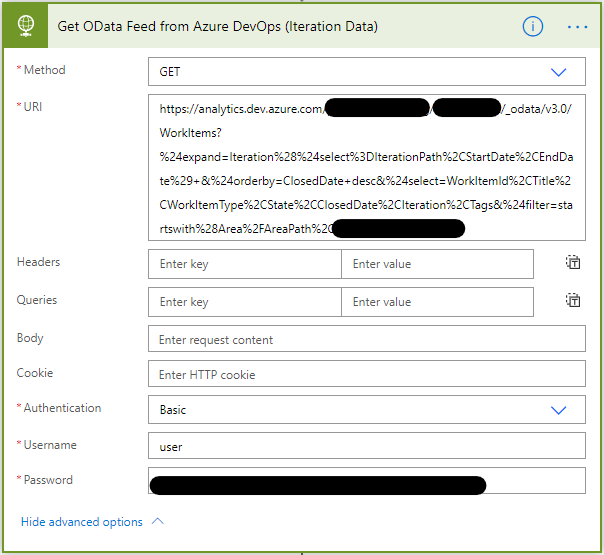This screenshot has width=604, height=555.
Task: Click the Method label
Action: click(44, 70)
